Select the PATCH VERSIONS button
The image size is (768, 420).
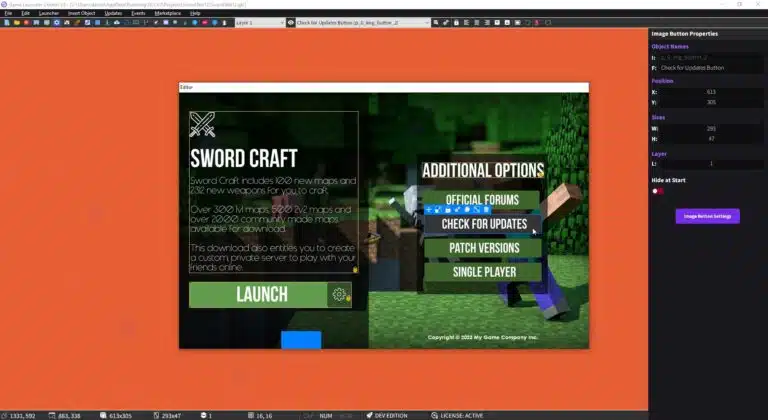[483, 248]
